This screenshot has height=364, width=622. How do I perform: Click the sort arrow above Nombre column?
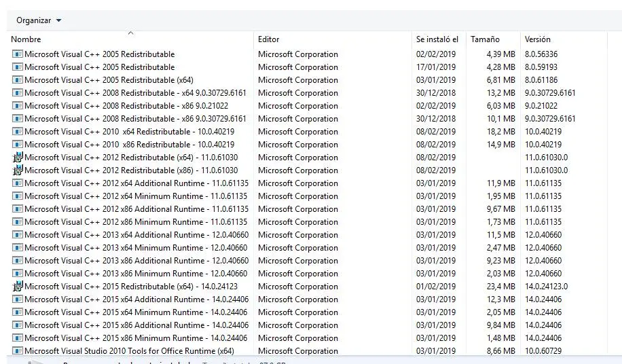pyautogui.click(x=130, y=32)
